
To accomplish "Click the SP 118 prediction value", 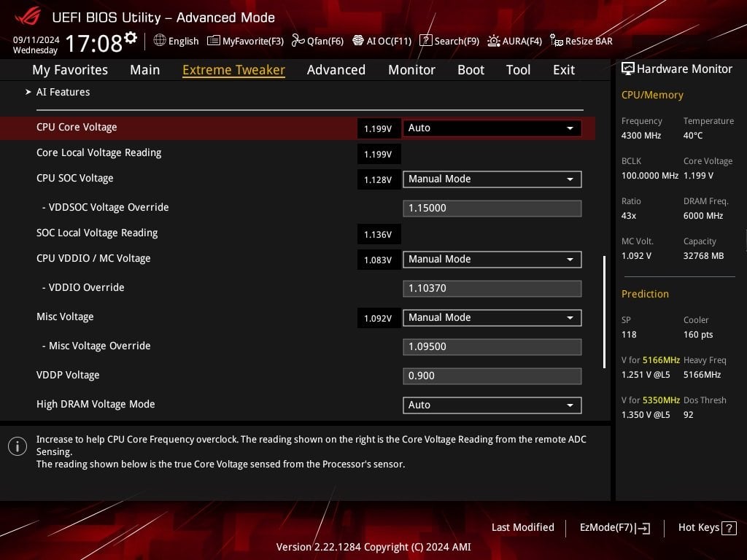I will click(x=629, y=334).
